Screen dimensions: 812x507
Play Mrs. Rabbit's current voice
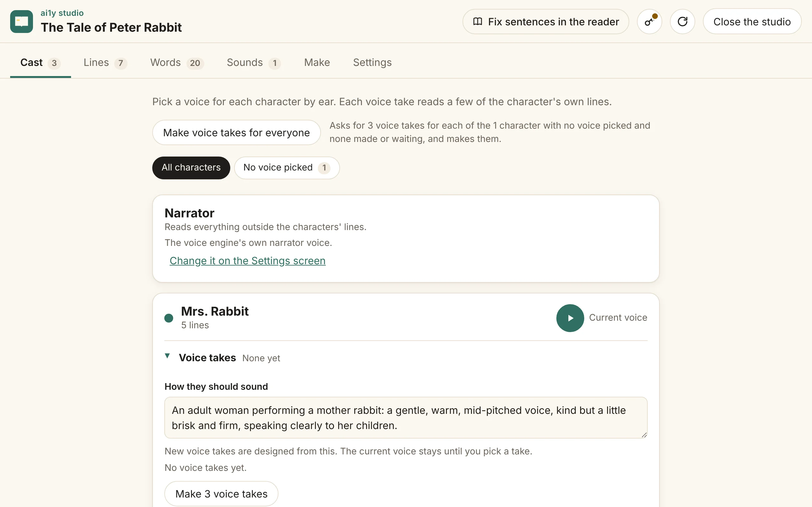click(x=570, y=318)
